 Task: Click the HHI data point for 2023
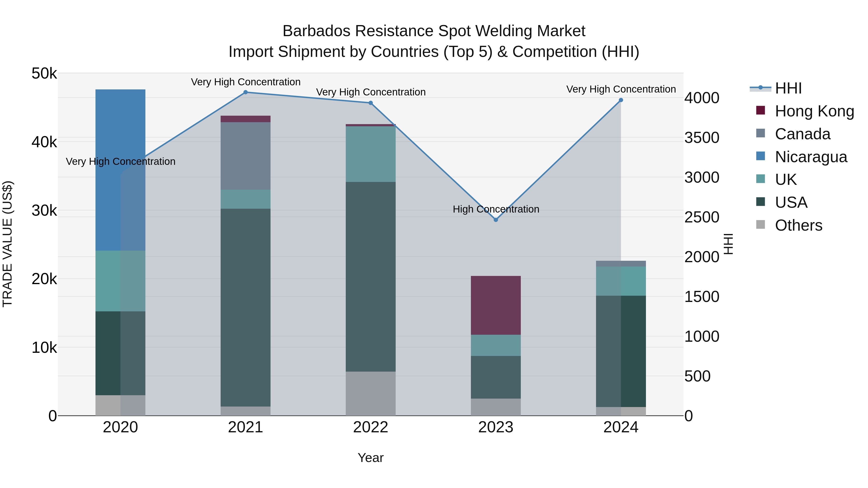(x=496, y=220)
